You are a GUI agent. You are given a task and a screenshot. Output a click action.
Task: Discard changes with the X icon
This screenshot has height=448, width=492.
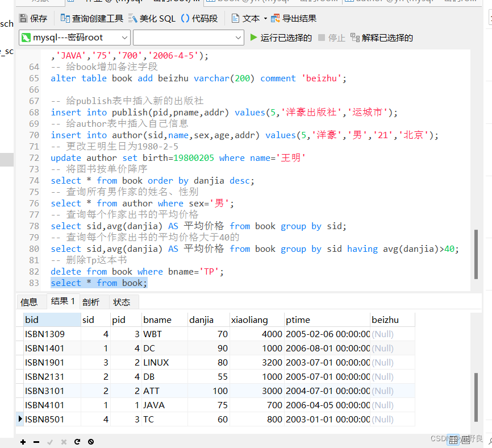64,442
